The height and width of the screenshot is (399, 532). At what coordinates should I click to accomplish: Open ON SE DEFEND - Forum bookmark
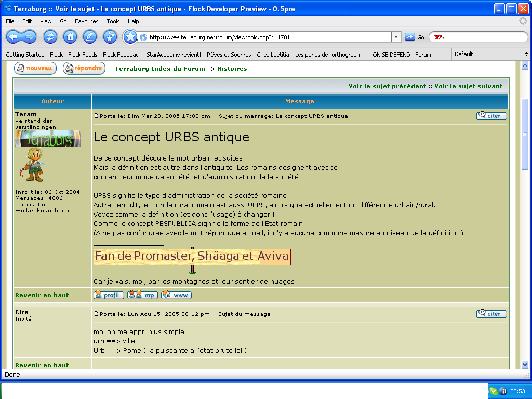tap(402, 55)
